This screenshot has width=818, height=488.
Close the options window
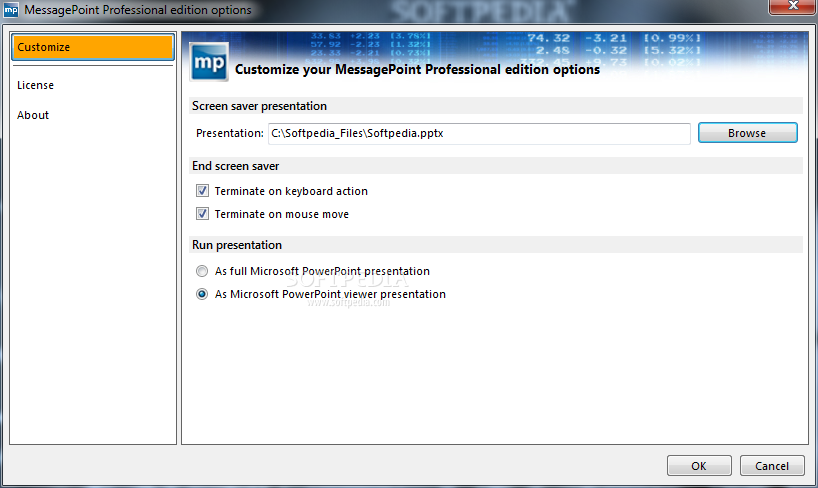tap(793, 6)
